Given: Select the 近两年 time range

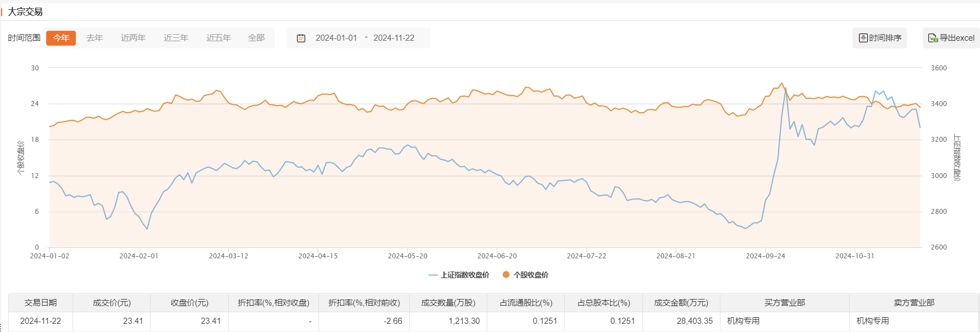Looking at the screenshot, I should [x=133, y=38].
